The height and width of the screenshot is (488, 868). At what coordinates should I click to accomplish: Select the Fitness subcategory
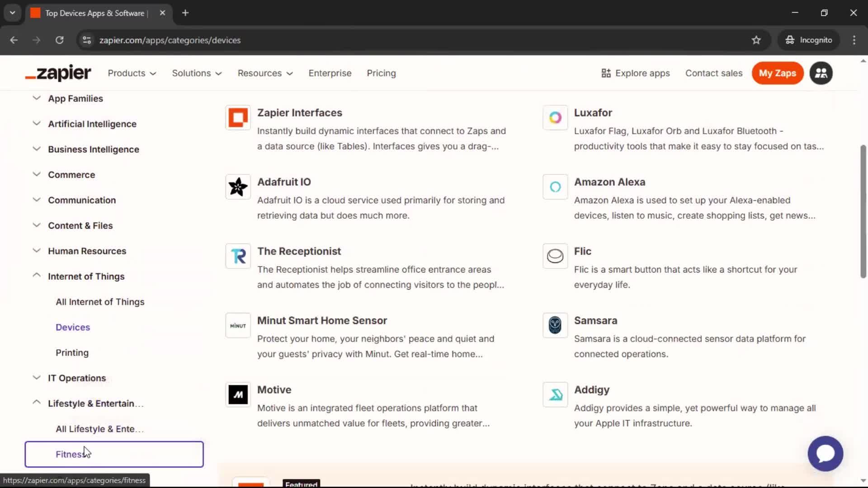(114, 454)
